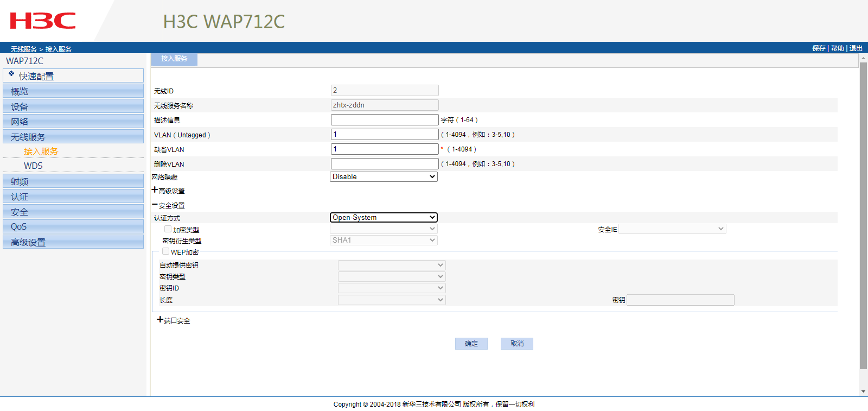Screen dimensions: 868x411
Task: Click the scrollbar up arrow
Action: point(863,58)
